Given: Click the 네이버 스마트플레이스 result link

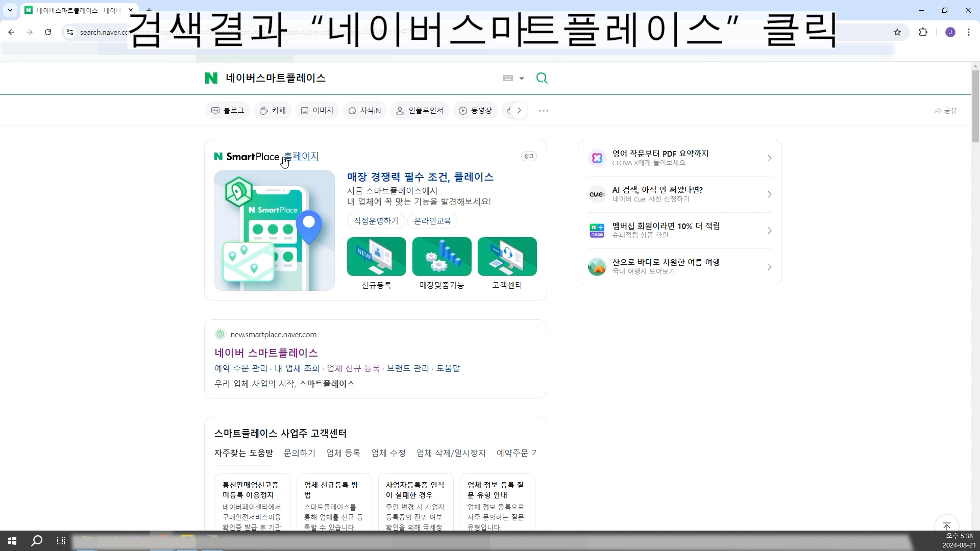Looking at the screenshot, I should pos(266,353).
